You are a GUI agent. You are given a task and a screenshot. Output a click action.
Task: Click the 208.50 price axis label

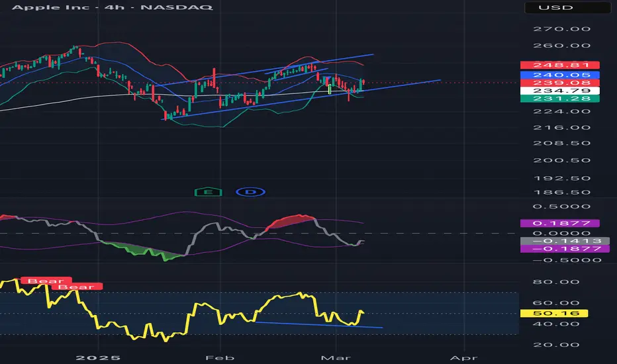[561, 143]
